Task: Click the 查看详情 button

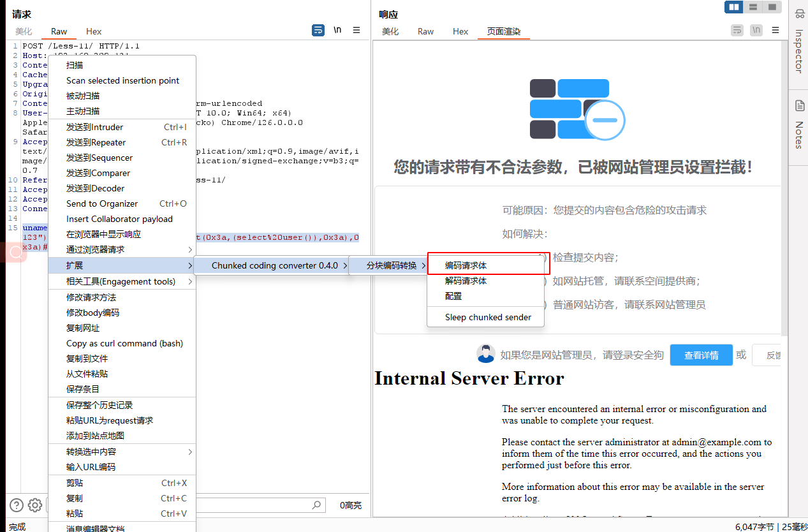Action: pos(701,355)
